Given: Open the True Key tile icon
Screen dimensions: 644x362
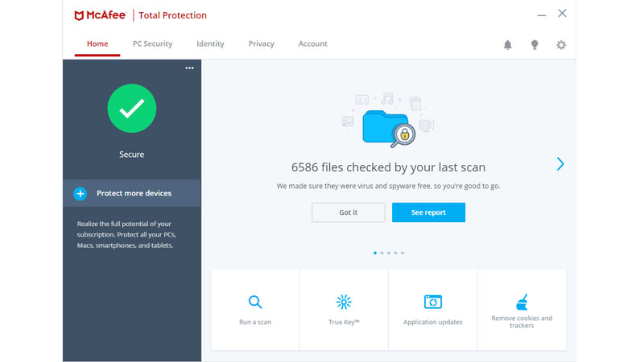Looking at the screenshot, I should click(344, 302).
